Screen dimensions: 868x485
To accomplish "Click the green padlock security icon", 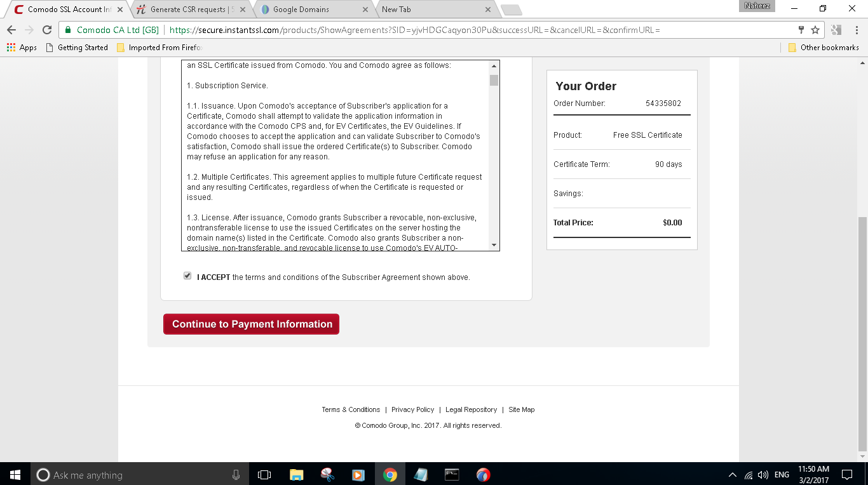I will 68,30.
